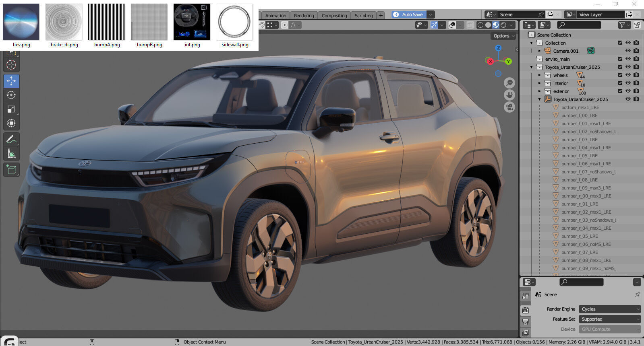Activate the Move tool
The height and width of the screenshot is (346, 644).
click(x=11, y=81)
